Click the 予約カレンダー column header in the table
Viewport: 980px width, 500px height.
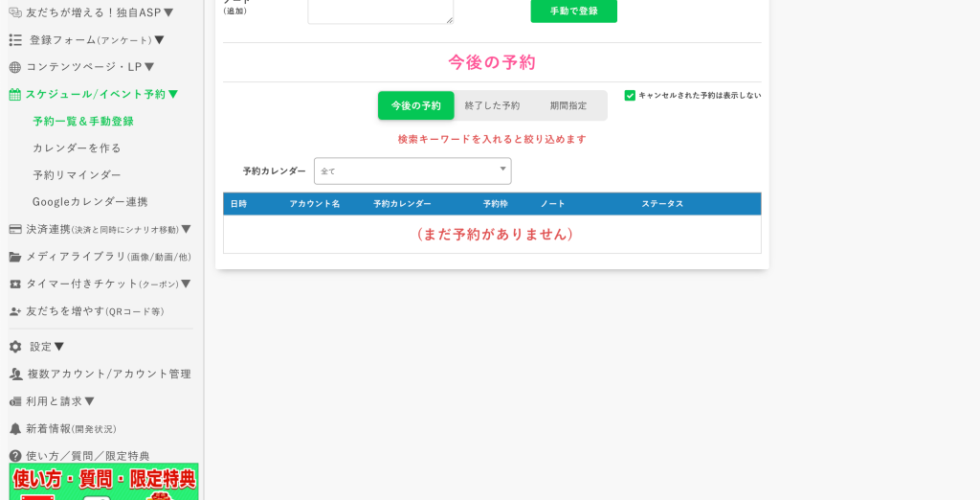pos(402,204)
